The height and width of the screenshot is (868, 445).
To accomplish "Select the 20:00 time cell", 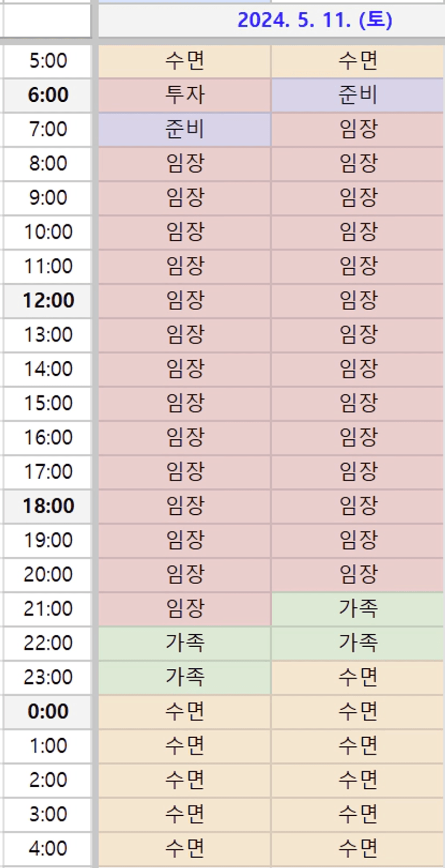I will tap(48, 574).
